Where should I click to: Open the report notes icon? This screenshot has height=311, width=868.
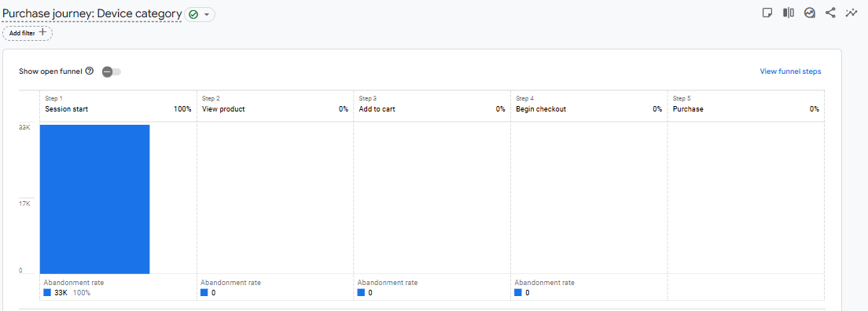coord(767,13)
